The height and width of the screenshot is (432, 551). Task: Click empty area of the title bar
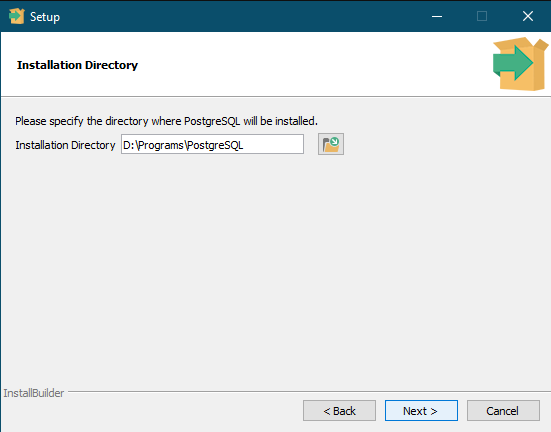point(246,16)
